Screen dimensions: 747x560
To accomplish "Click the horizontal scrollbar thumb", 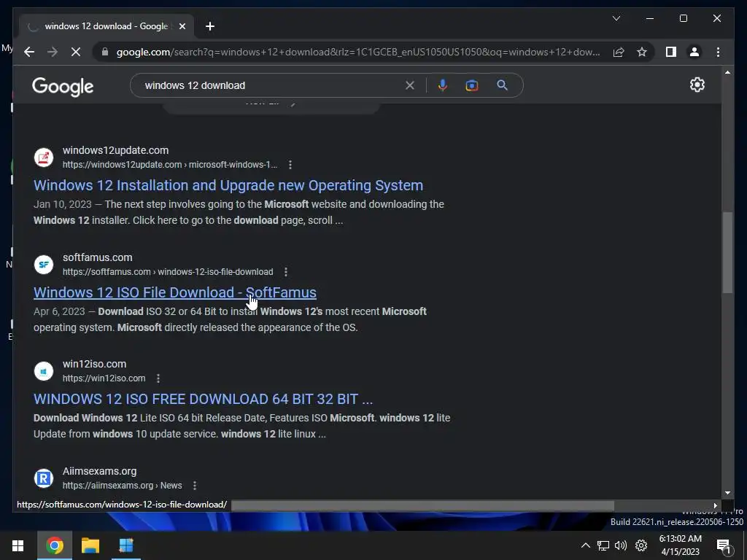I will (422, 505).
